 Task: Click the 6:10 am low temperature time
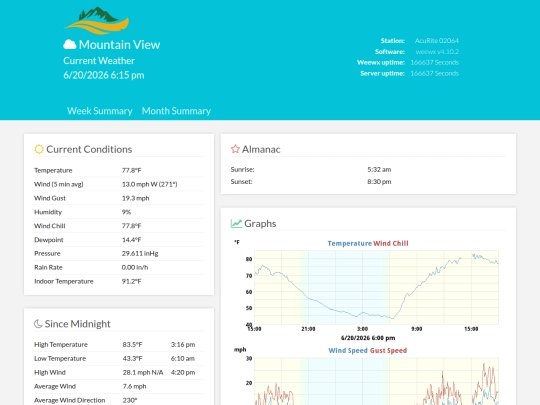183,359
